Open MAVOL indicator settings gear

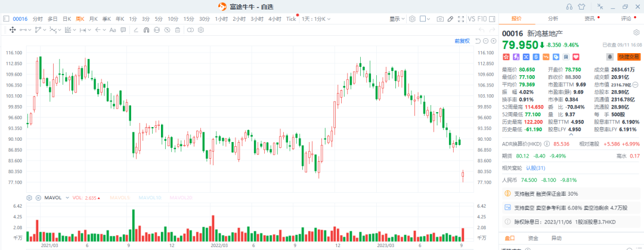pos(29,197)
